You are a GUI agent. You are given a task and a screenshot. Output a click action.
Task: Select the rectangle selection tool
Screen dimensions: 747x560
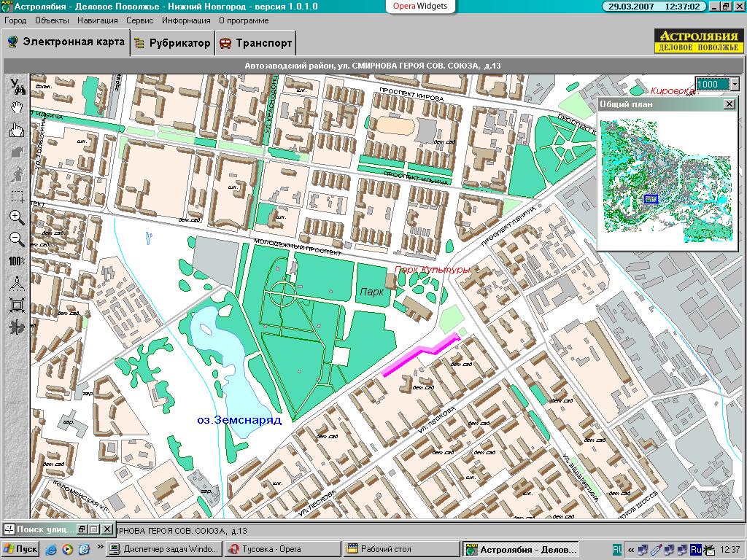tap(18, 196)
